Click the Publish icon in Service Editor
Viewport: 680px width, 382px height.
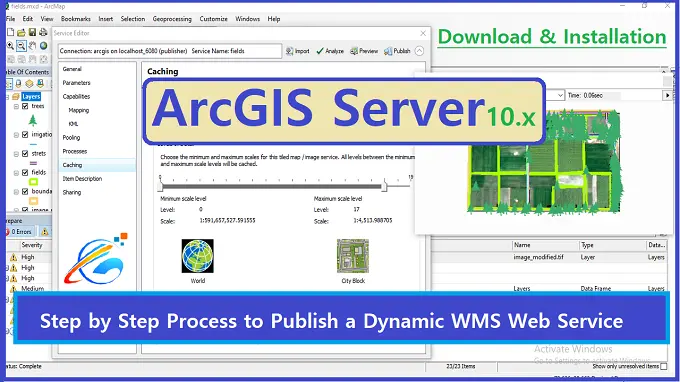[388, 51]
